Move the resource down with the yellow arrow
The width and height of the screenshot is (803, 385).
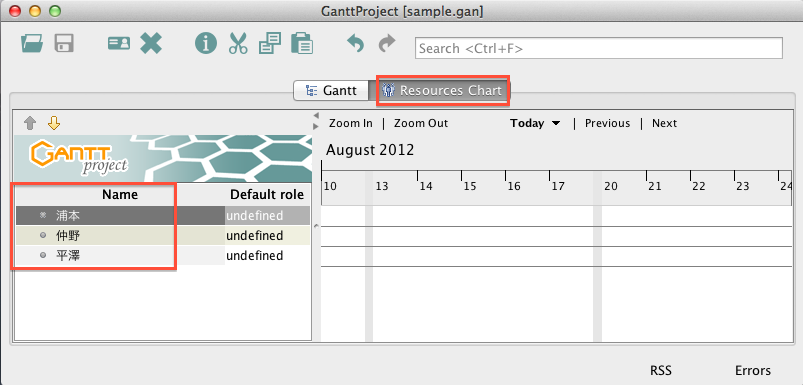(54, 123)
